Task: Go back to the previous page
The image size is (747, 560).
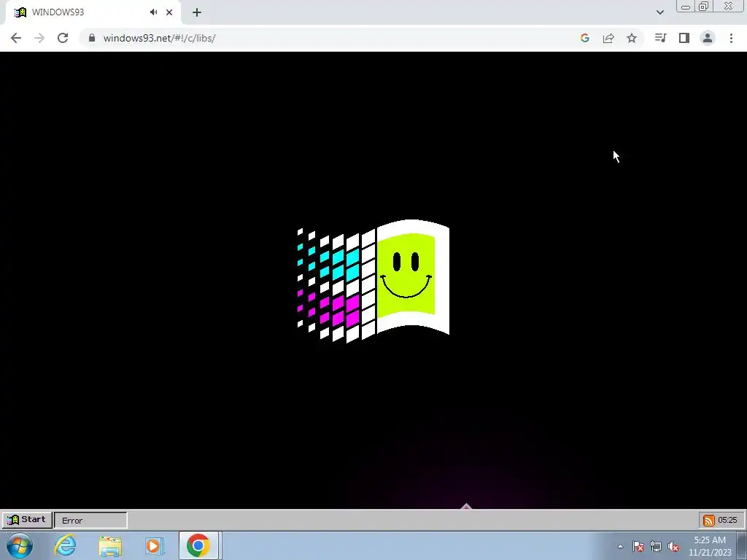Action: pos(16,38)
